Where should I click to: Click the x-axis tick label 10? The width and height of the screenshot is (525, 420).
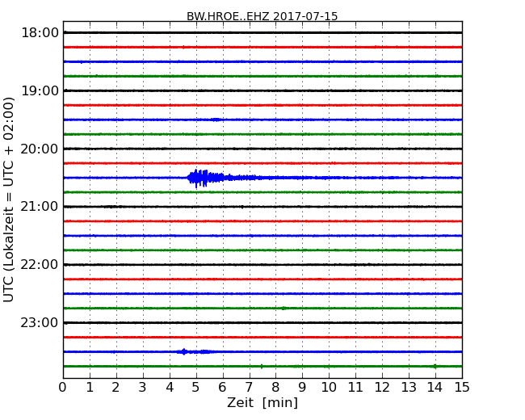tap(329, 387)
